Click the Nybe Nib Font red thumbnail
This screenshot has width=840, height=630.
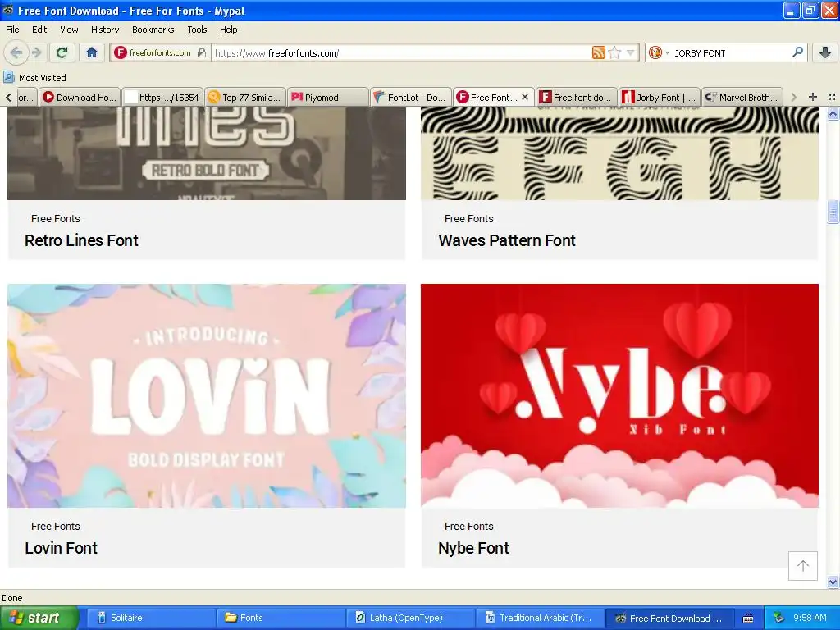click(620, 396)
